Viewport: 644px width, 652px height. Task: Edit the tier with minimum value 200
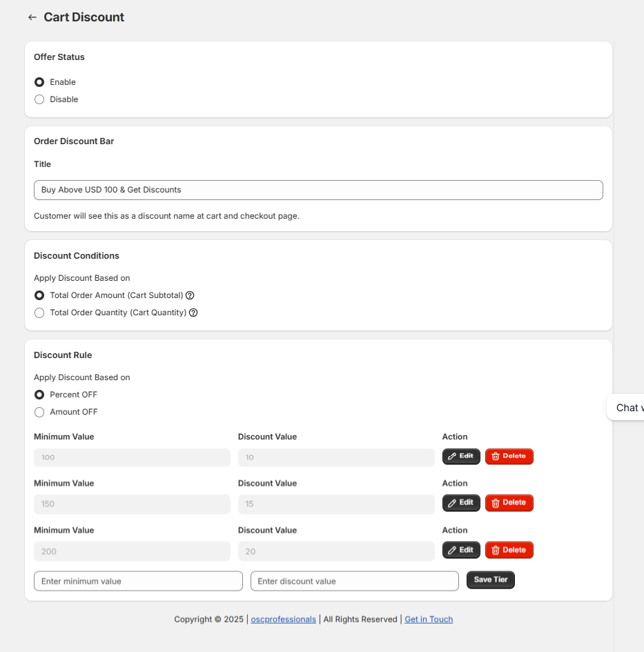pyautogui.click(x=461, y=550)
